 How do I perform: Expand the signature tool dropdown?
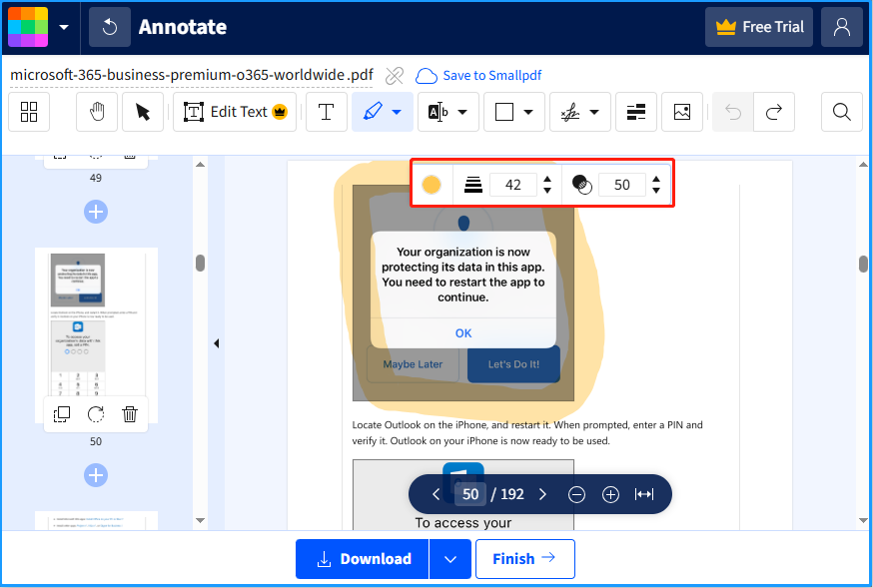[594, 112]
